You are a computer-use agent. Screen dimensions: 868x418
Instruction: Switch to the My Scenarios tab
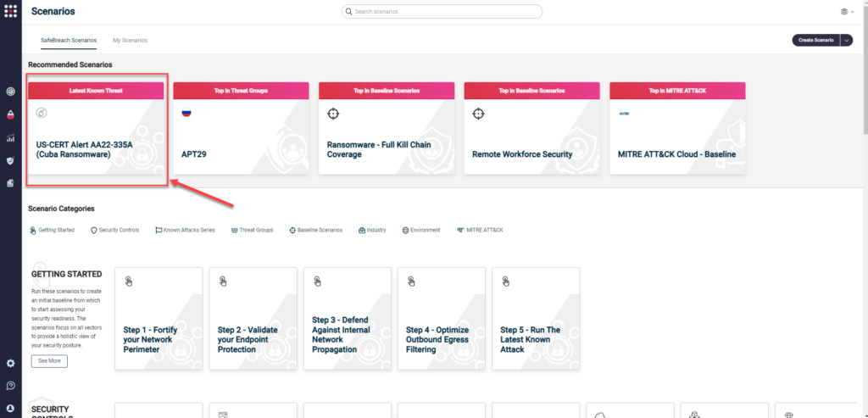point(130,40)
